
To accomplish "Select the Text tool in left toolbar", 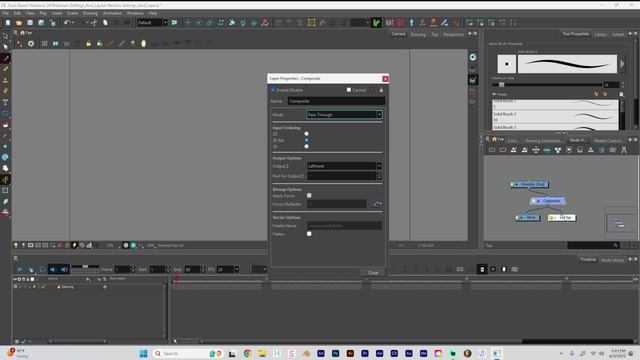I will (x=5, y=102).
